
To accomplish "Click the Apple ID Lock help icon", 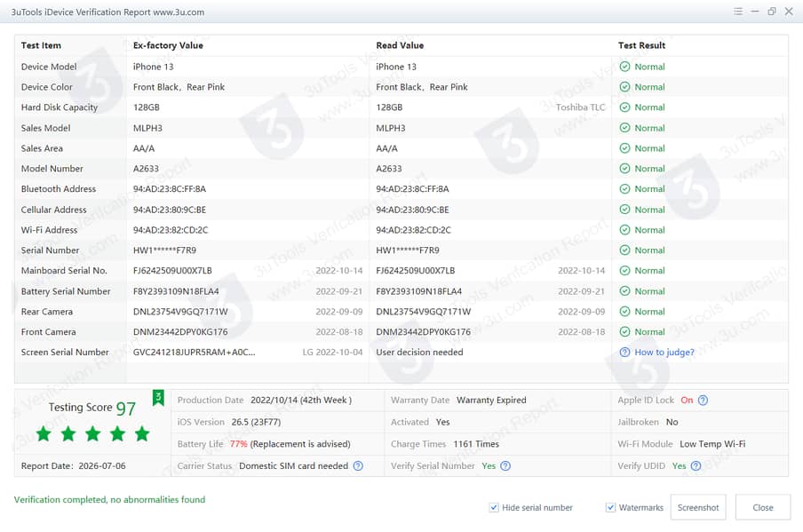I will [x=704, y=401].
